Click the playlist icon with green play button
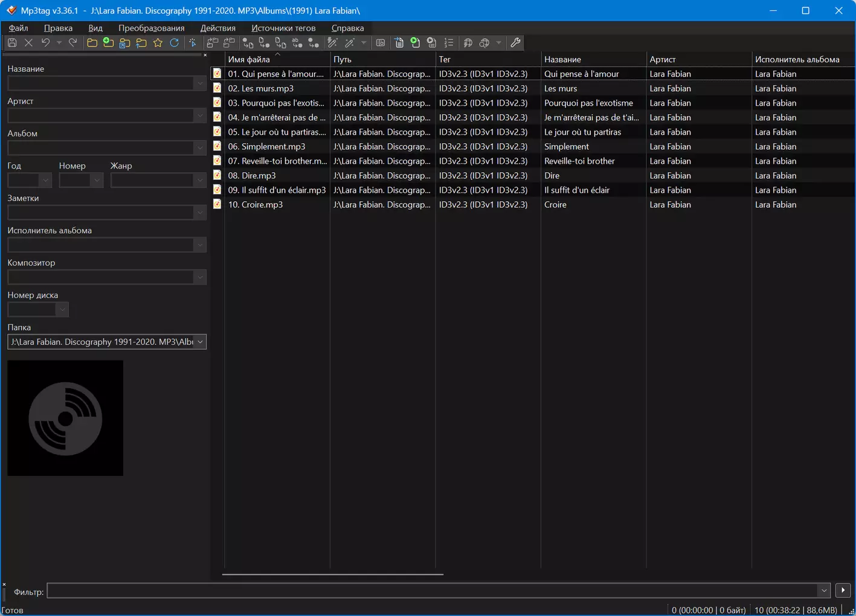This screenshot has width=856, height=616. 415,43
